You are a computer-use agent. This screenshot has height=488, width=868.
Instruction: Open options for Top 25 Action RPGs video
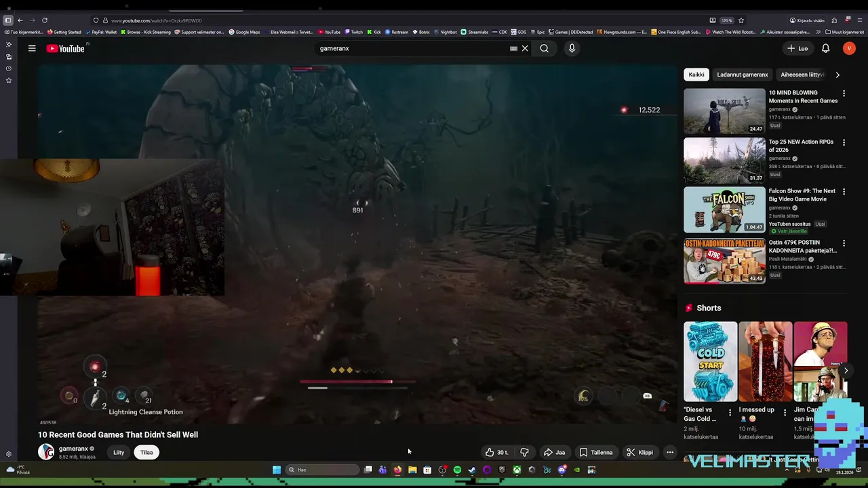[844, 142]
